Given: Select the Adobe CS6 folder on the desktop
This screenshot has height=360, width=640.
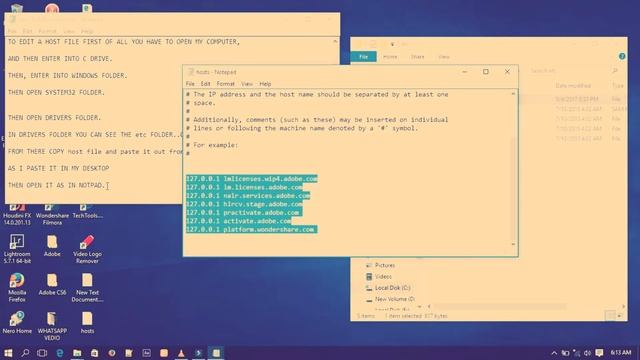Looking at the screenshot, I should (52, 284).
